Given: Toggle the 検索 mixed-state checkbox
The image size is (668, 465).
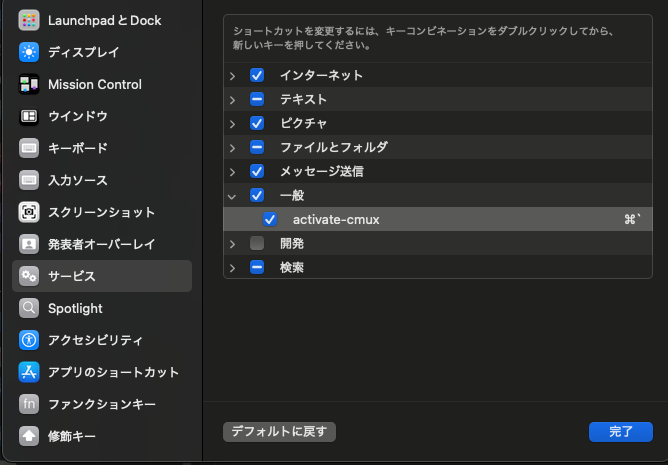Looking at the screenshot, I should [257, 267].
